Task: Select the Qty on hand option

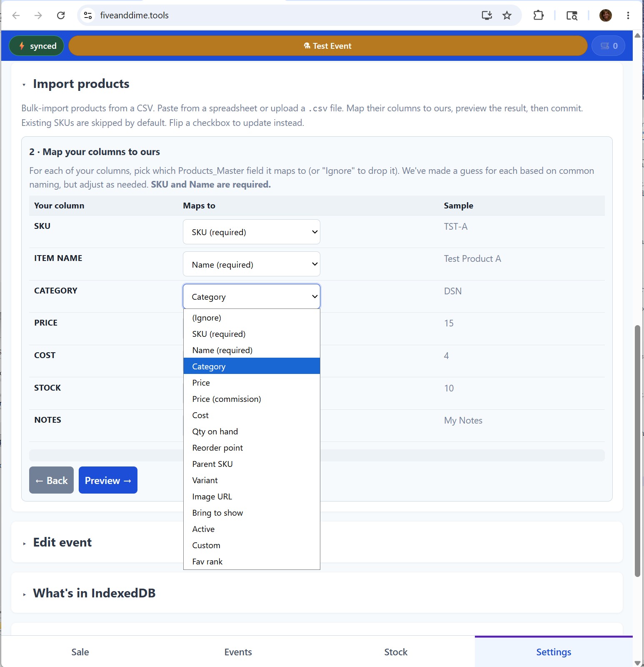Action: tap(252, 431)
